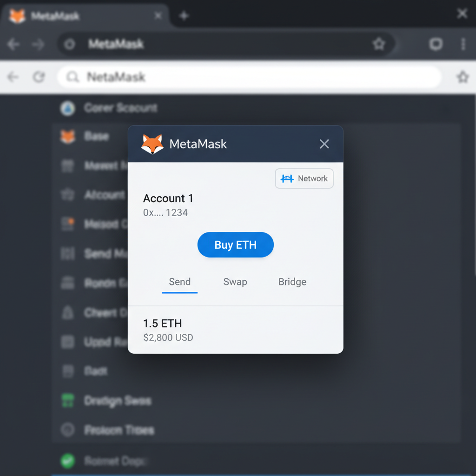
Task: Select the Send option in MetaMask
Action: coord(179,282)
